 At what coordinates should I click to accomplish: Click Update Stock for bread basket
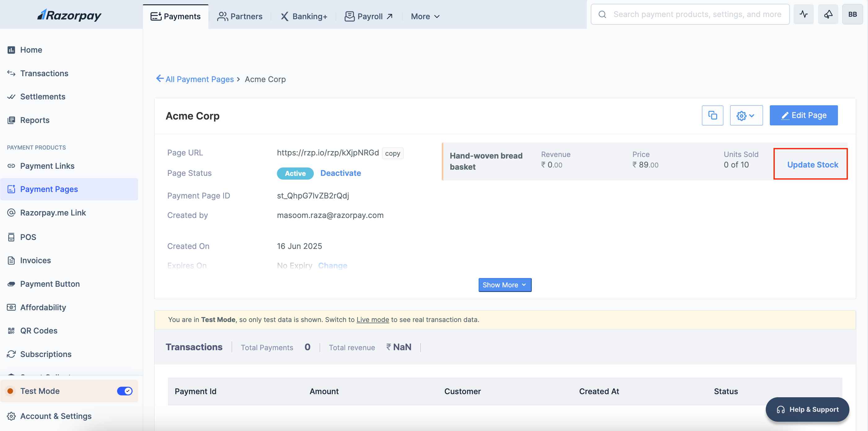(x=813, y=165)
